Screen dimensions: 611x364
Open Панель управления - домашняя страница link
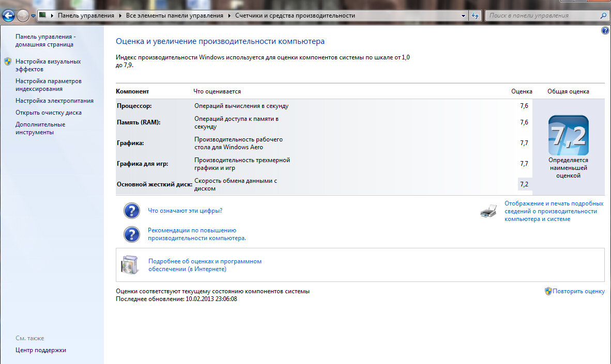tap(45, 40)
